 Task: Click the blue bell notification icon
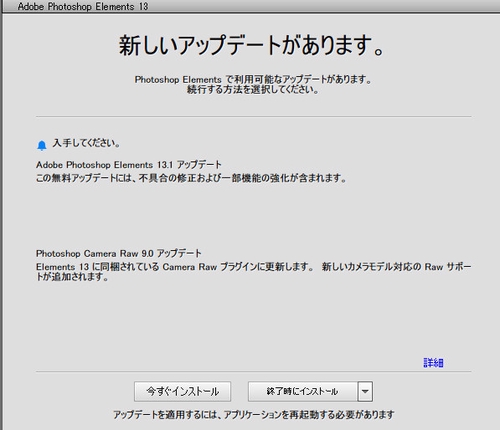pos(42,146)
